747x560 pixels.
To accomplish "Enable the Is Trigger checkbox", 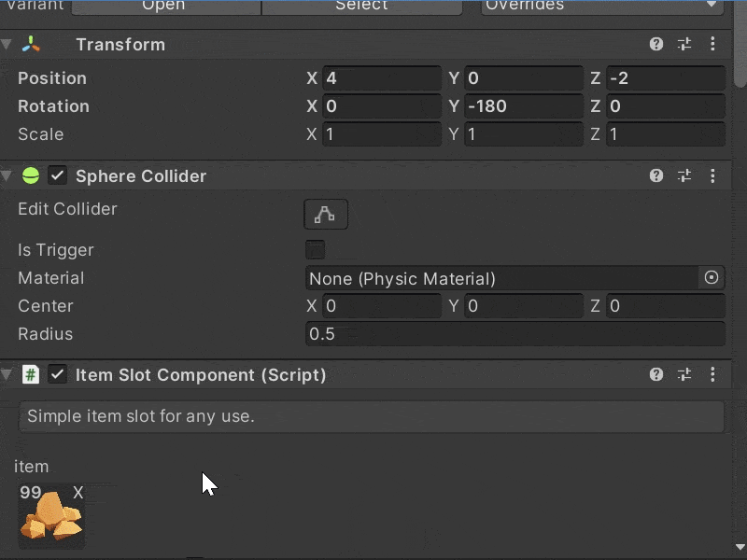I will click(315, 249).
